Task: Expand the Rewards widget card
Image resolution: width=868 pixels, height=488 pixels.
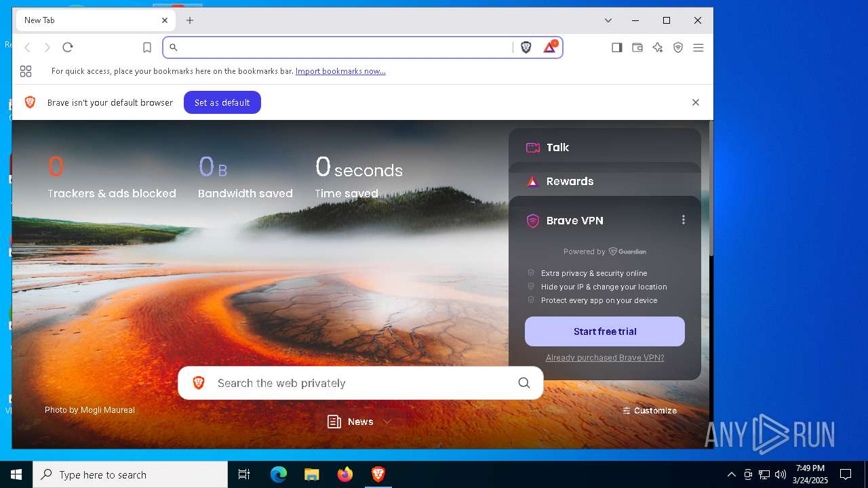Action: click(x=604, y=181)
